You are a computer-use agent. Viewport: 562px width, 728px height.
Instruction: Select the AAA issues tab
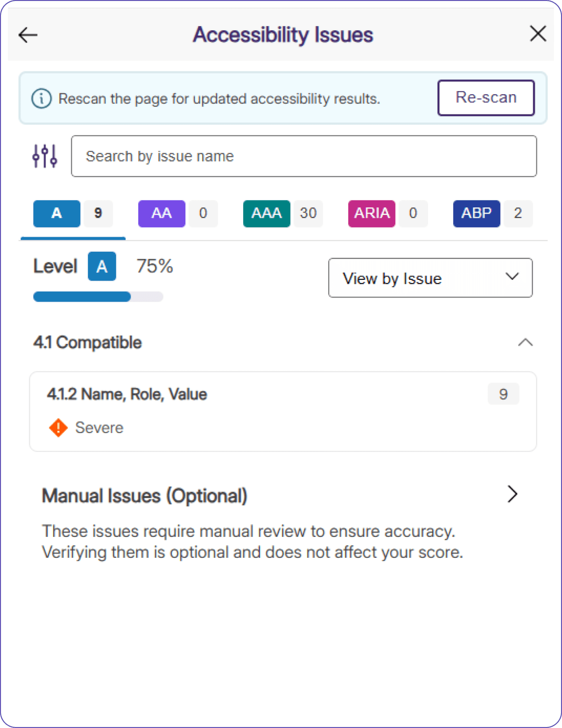[266, 213]
